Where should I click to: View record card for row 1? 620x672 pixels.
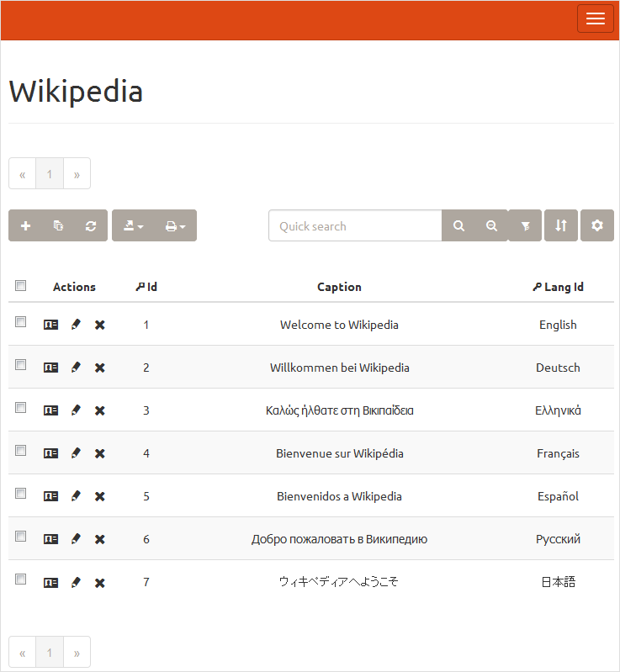[50, 325]
